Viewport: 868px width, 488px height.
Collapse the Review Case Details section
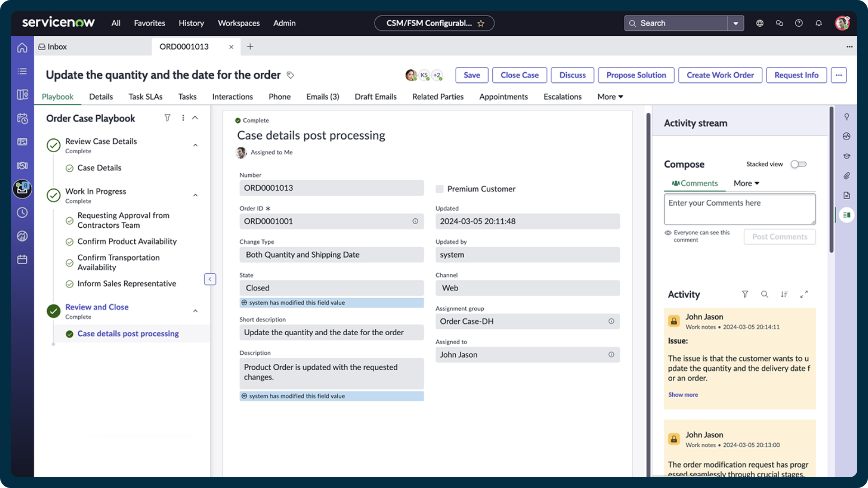195,145
